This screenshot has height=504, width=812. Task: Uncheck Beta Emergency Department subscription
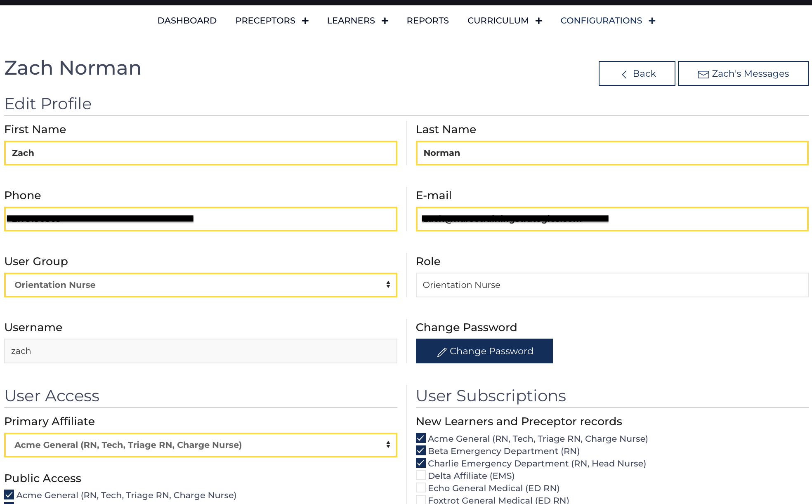(x=421, y=450)
